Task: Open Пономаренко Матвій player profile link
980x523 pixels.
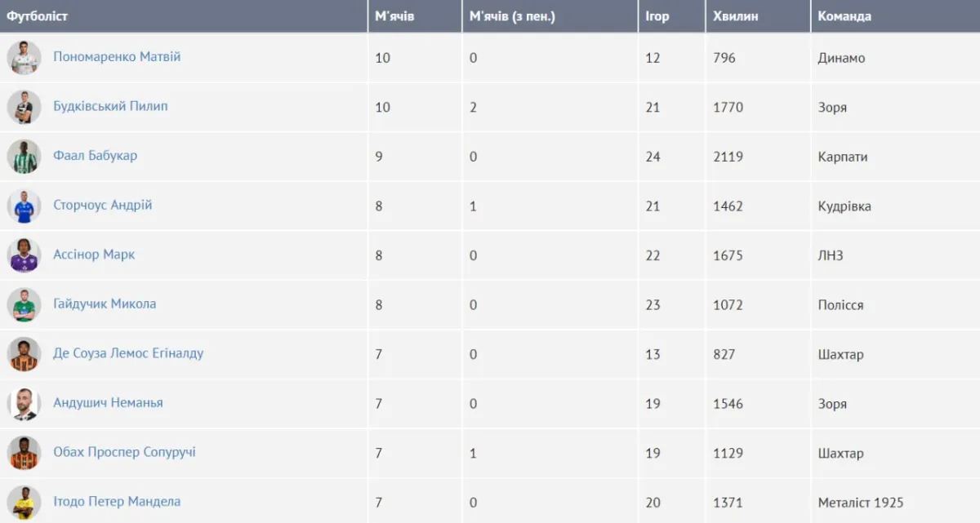Action: pyautogui.click(x=117, y=57)
